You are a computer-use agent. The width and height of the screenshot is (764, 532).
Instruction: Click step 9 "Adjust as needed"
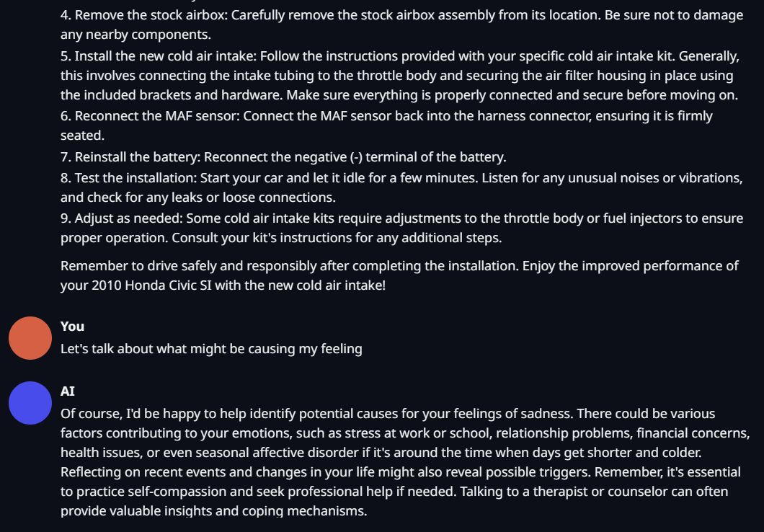(130, 218)
